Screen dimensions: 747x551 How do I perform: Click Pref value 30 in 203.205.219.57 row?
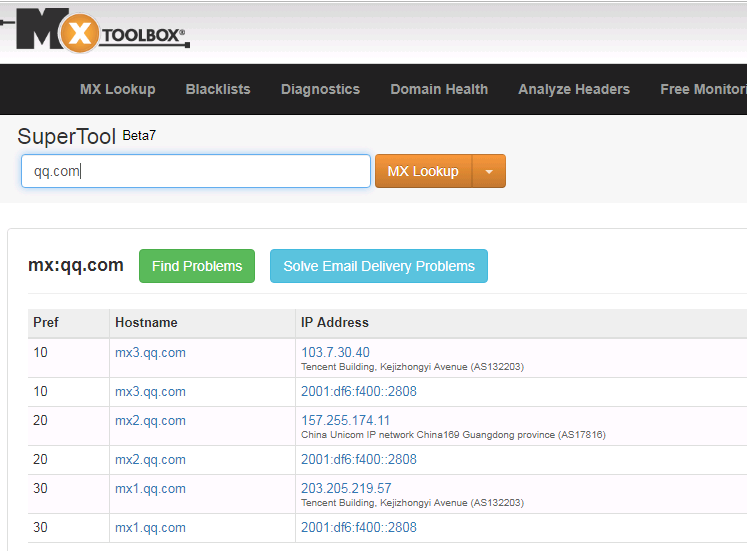[x=40, y=489]
